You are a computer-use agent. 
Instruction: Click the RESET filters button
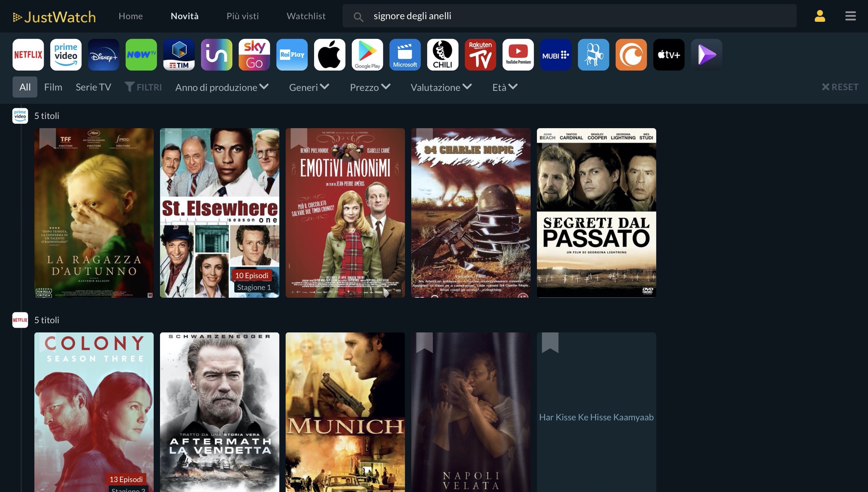pos(840,87)
